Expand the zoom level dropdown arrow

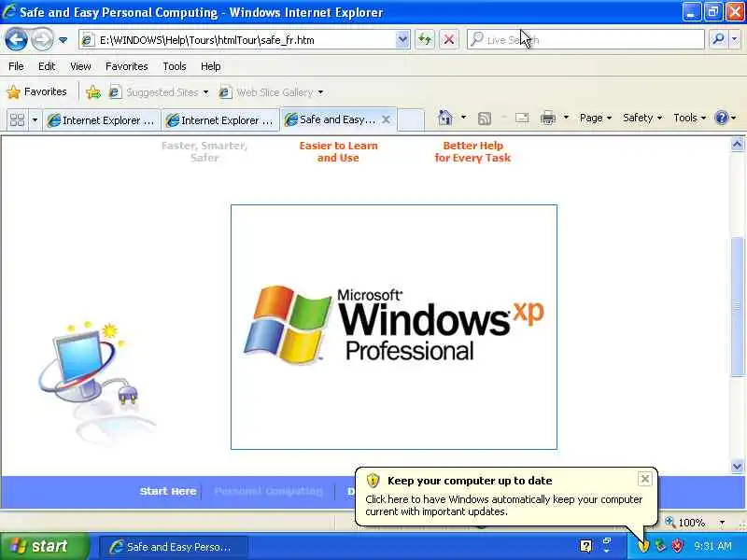[x=722, y=523]
